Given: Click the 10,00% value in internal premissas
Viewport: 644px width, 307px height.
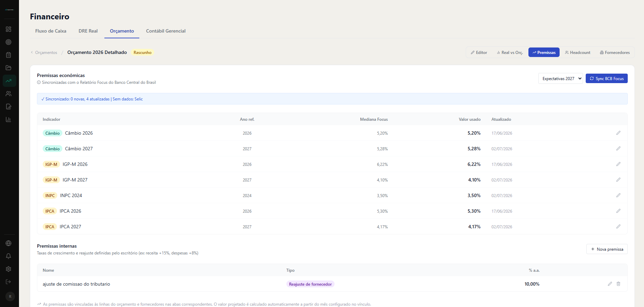Looking at the screenshot, I should [532, 284].
